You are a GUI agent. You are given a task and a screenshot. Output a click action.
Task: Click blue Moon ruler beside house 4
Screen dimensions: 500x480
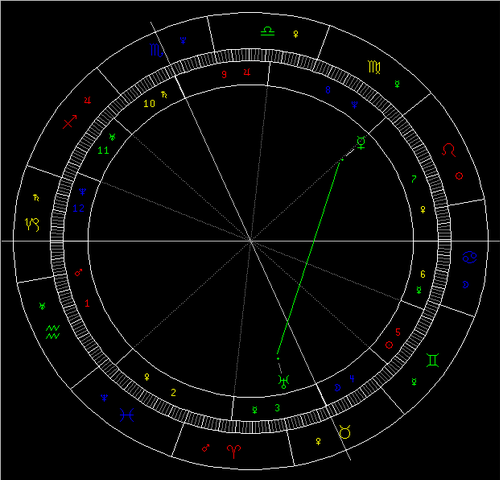pyautogui.click(x=338, y=388)
